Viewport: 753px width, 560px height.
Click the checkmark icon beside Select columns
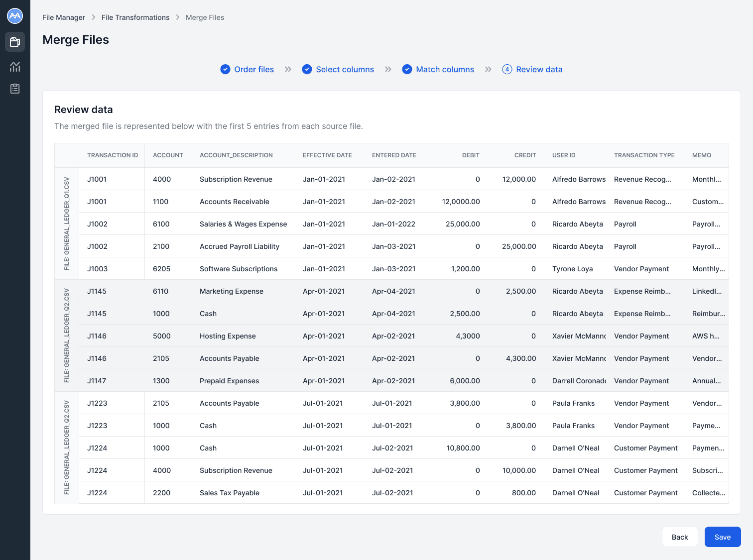[x=307, y=69]
